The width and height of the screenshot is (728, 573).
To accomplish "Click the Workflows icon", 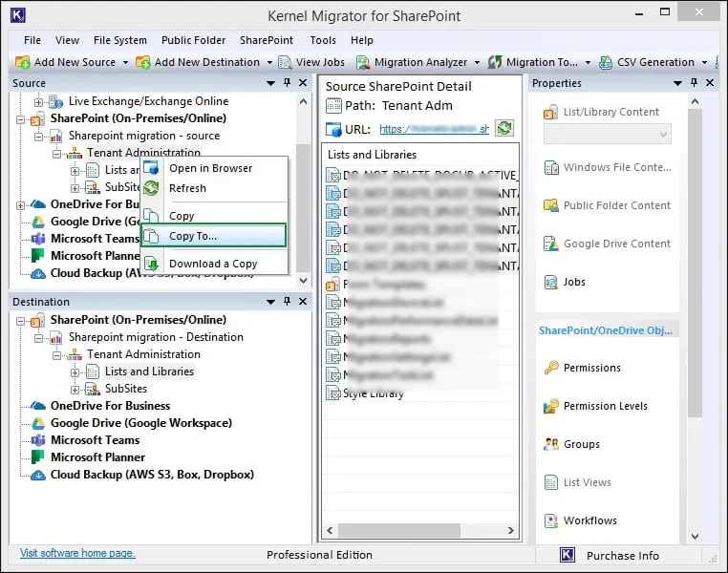I will [x=551, y=520].
